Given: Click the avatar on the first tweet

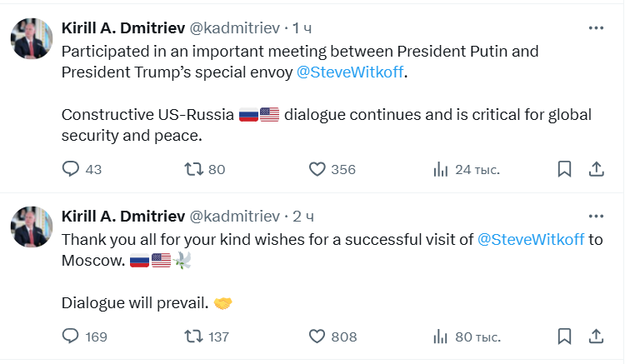Looking at the screenshot, I should click(32, 39).
